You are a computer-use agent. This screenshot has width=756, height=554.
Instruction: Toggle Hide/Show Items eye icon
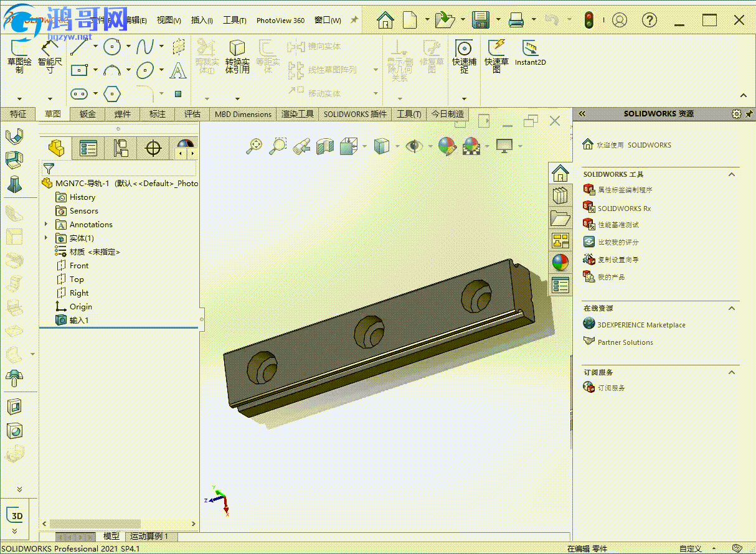point(413,146)
